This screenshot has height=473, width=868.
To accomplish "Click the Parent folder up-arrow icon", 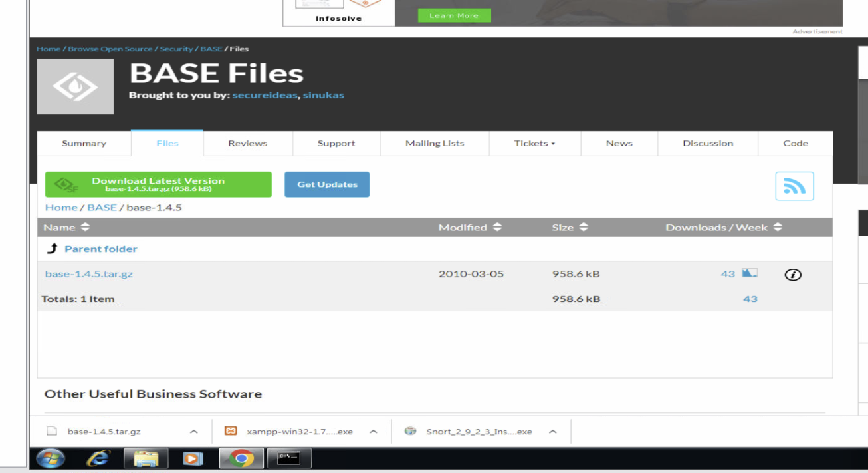I will (x=53, y=249).
